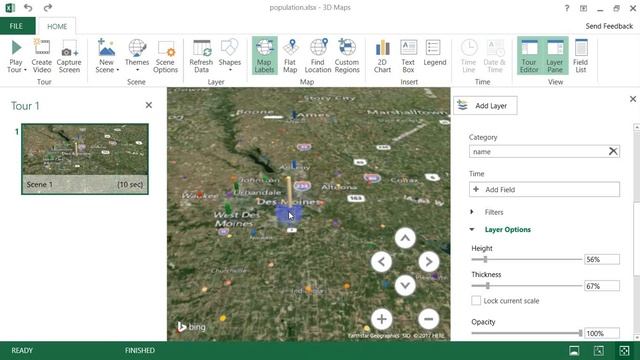Adjust the Height slider
Viewport: 640px width, 360px height.
(485, 259)
